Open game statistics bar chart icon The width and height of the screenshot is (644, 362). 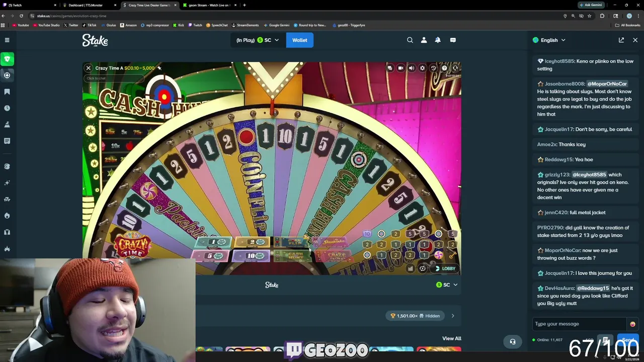click(x=411, y=268)
